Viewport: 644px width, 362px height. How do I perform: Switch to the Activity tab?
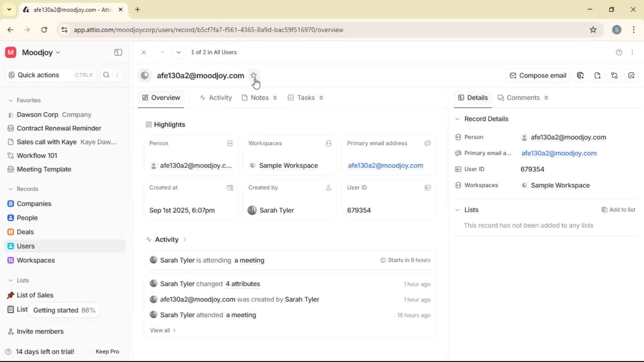click(216, 98)
